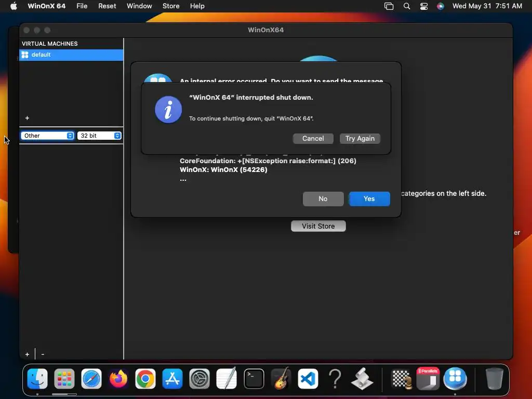Image resolution: width=532 pixels, height=399 pixels.
Task: Click WinOnX 64 icon in the Dock
Action: pos(455,379)
